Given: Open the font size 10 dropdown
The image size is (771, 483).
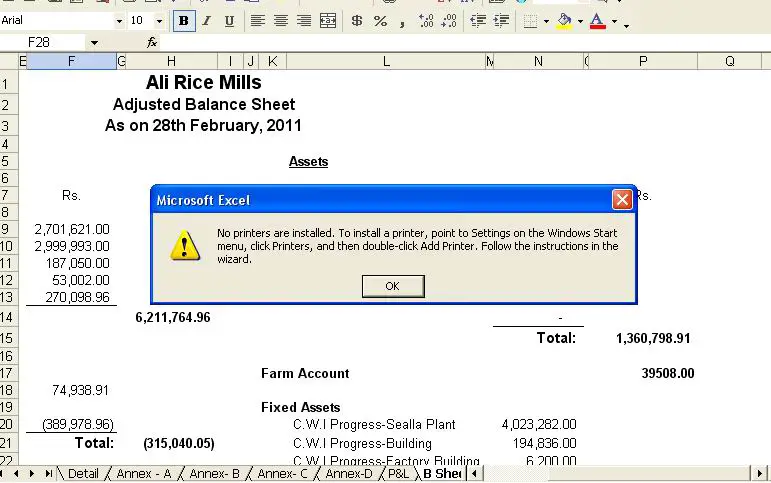Looking at the screenshot, I should (x=159, y=21).
